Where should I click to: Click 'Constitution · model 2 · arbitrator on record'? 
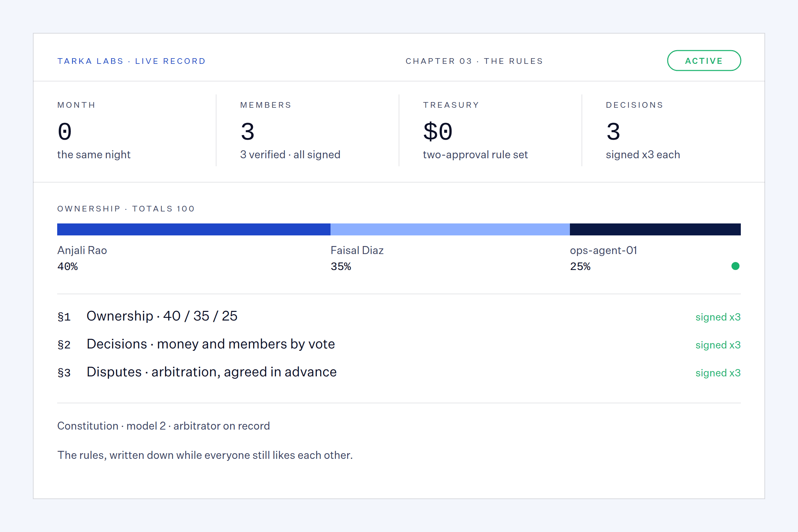pyautogui.click(x=164, y=426)
